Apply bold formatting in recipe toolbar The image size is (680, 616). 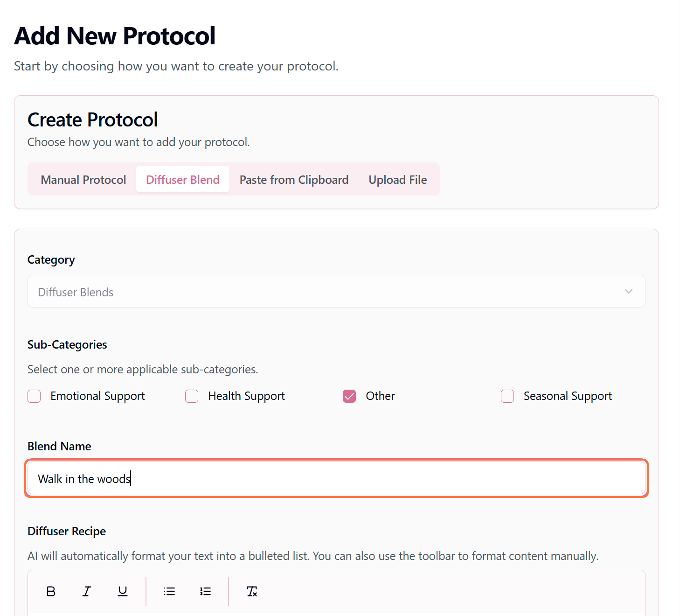tap(51, 591)
